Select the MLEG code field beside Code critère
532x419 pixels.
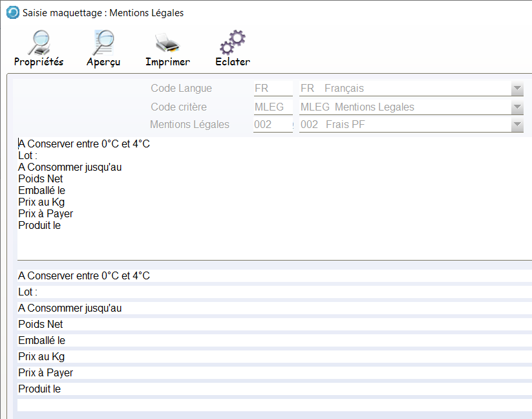(x=271, y=107)
